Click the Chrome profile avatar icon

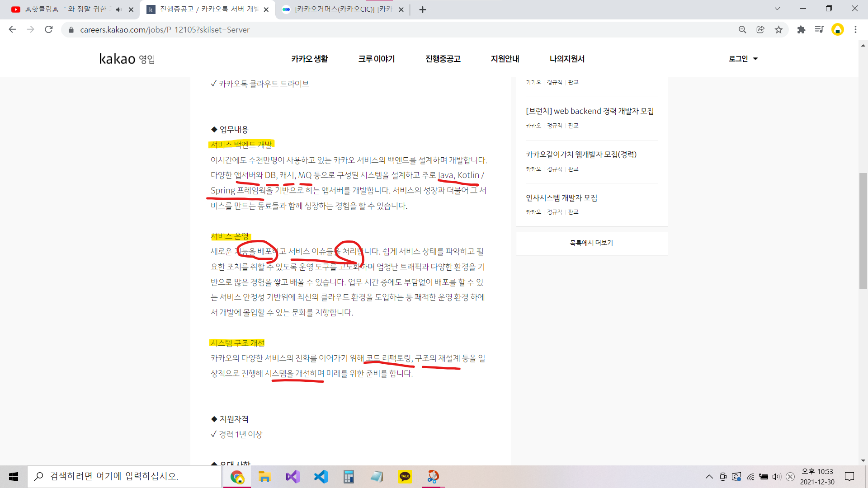(x=837, y=30)
